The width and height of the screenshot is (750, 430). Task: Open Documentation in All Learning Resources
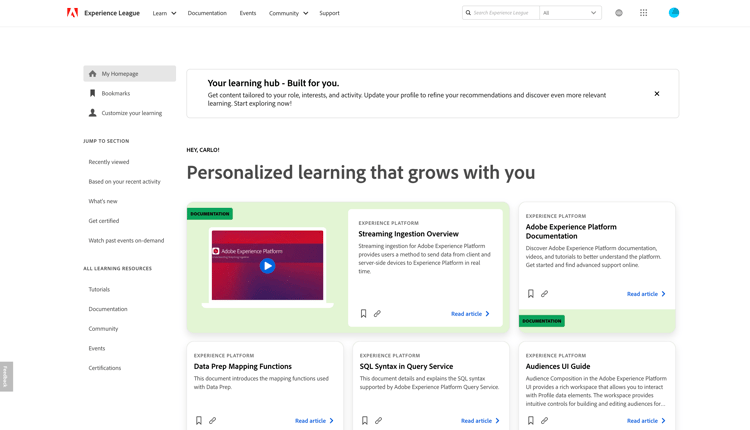coord(108,309)
